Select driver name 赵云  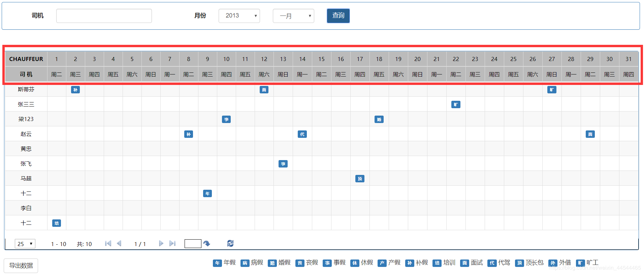(x=26, y=134)
